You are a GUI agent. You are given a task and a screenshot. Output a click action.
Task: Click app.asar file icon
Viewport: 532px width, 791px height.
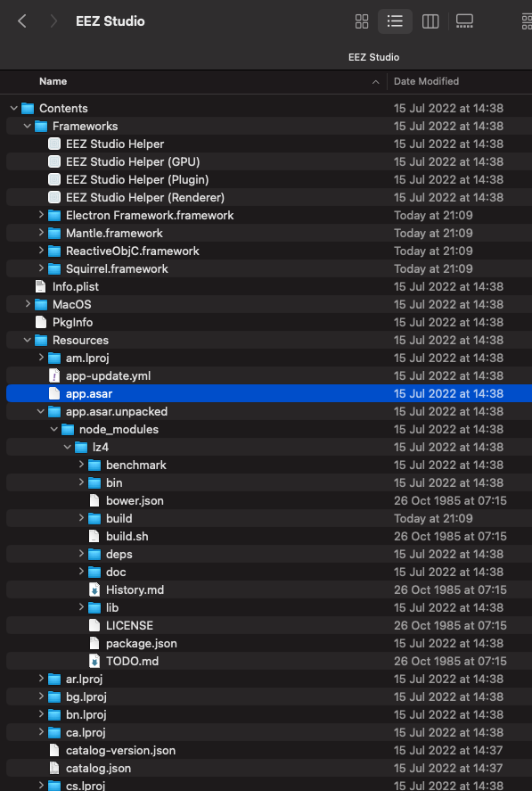coord(54,393)
